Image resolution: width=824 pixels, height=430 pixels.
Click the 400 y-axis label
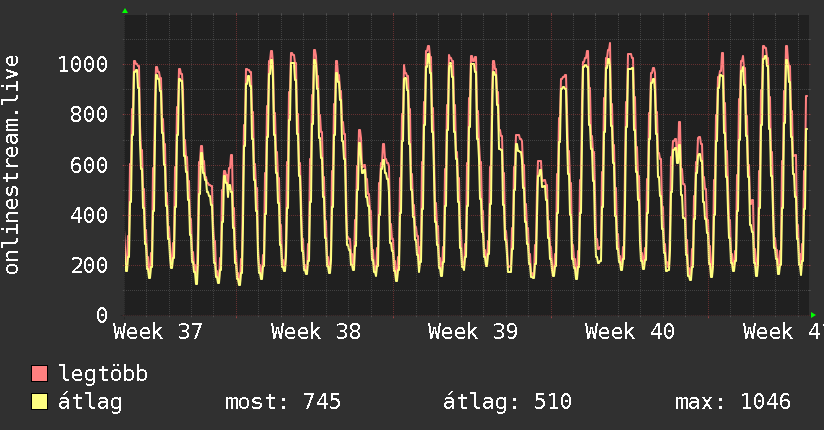click(x=89, y=215)
